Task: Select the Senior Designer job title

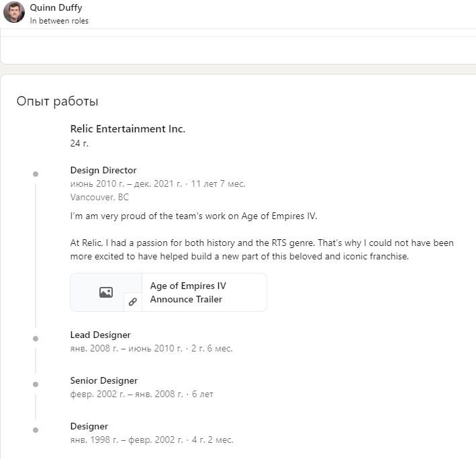Action: (104, 380)
